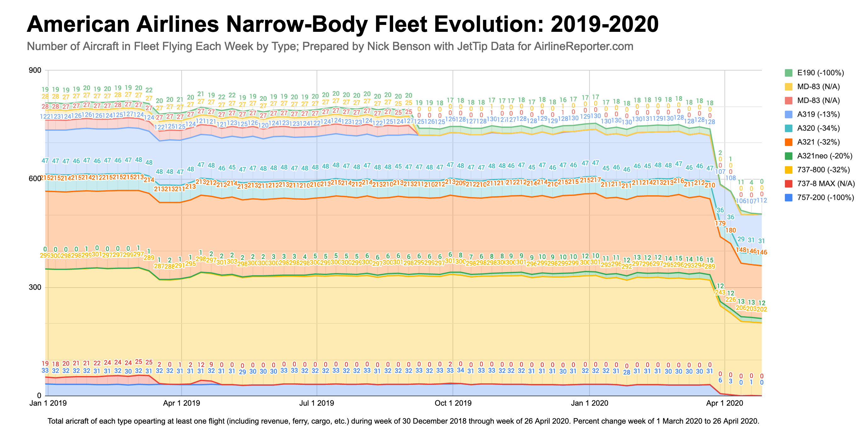868x446 pixels.
Task: Click the y-axis value '300'
Action: point(35,287)
